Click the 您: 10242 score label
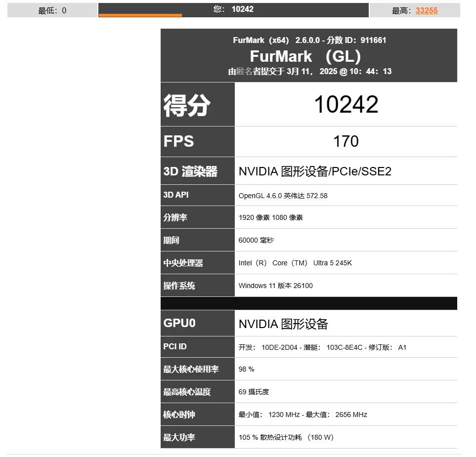 [233, 9]
